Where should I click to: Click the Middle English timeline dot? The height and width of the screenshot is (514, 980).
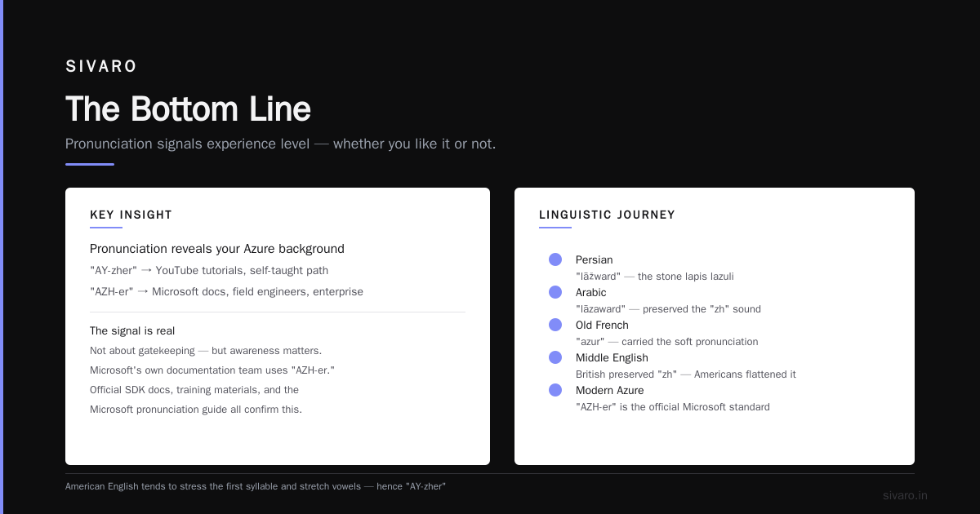tap(555, 357)
